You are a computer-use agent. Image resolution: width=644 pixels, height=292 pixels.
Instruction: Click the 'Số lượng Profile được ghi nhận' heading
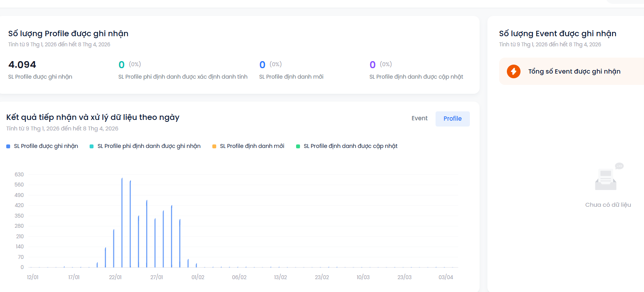[68, 33]
